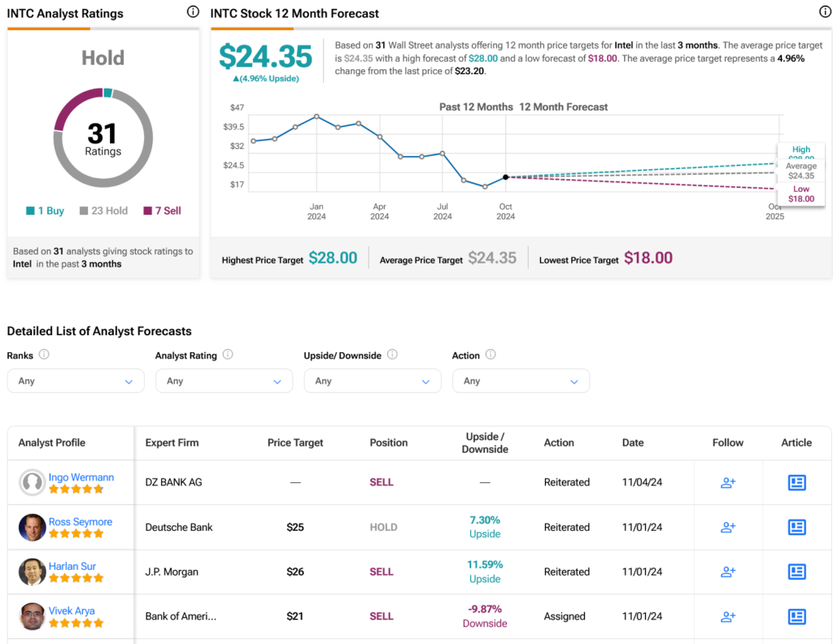
Task: Click the Date column header
Action: [x=633, y=442]
